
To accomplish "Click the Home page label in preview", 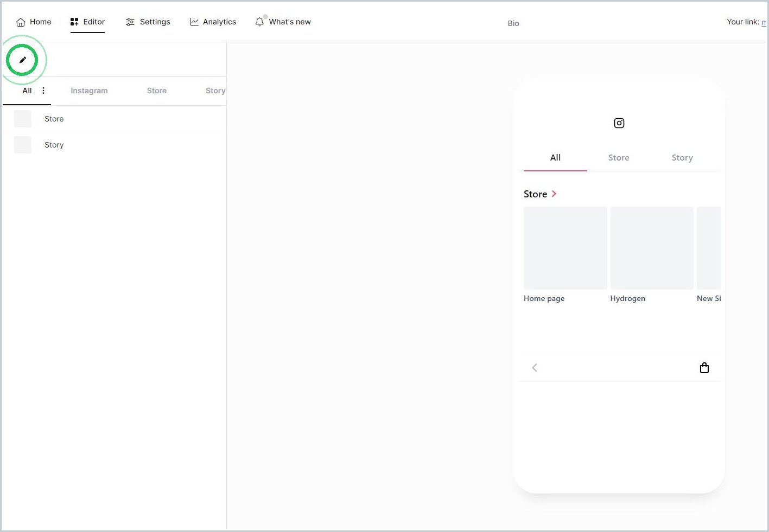I will [x=544, y=298].
